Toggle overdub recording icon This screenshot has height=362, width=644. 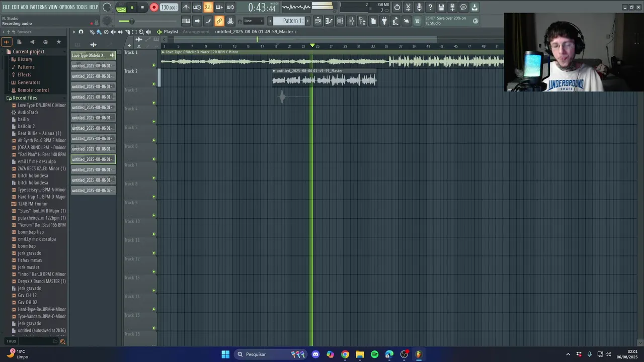coord(219,8)
